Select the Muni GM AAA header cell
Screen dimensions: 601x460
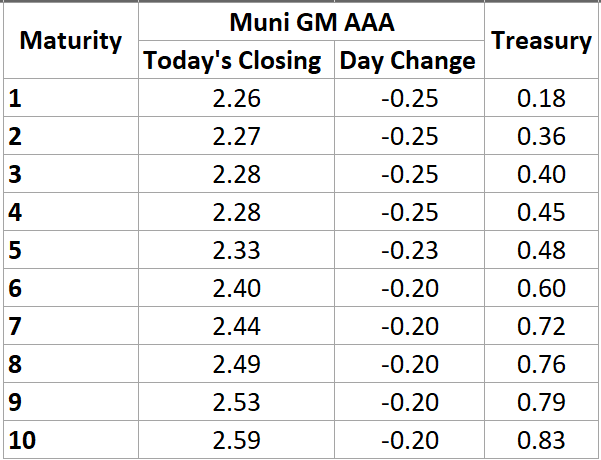click(310, 22)
